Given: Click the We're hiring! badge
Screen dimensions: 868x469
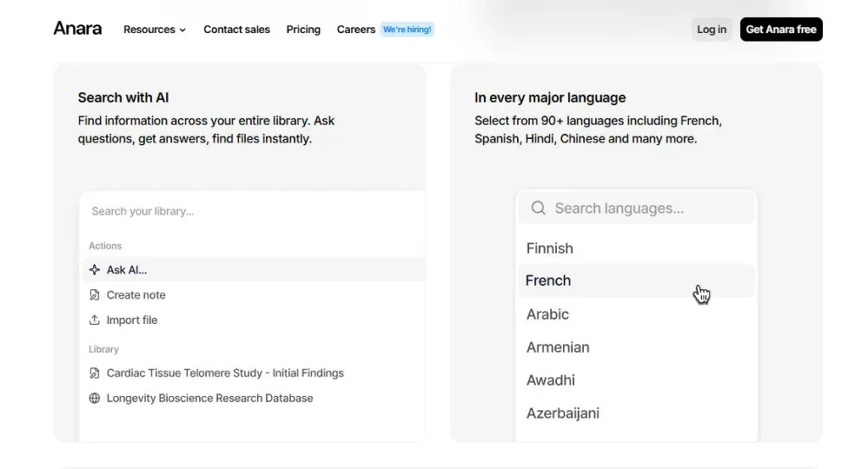Looking at the screenshot, I should point(407,30).
